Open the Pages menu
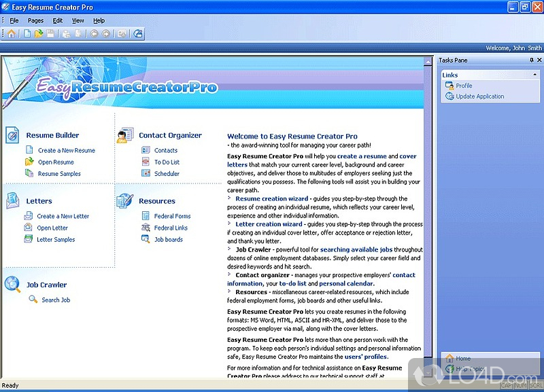Image resolution: width=544 pixels, height=392 pixels. coord(35,20)
